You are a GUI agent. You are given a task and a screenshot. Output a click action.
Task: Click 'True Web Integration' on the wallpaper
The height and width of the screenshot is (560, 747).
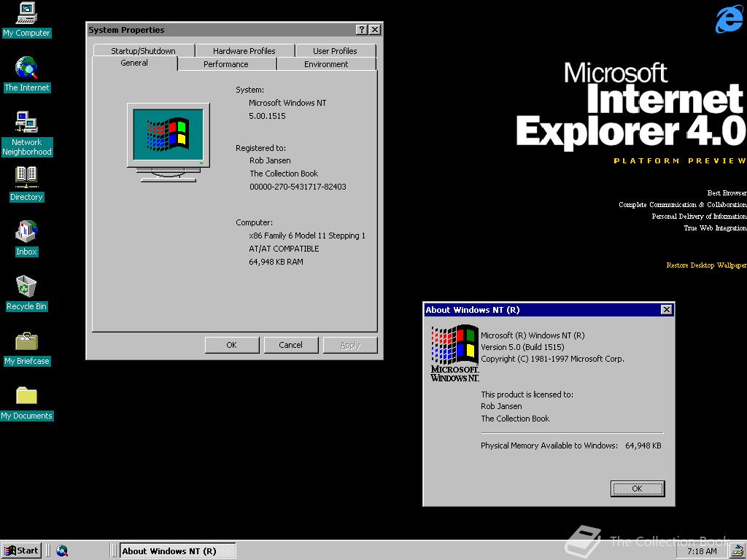click(715, 228)
